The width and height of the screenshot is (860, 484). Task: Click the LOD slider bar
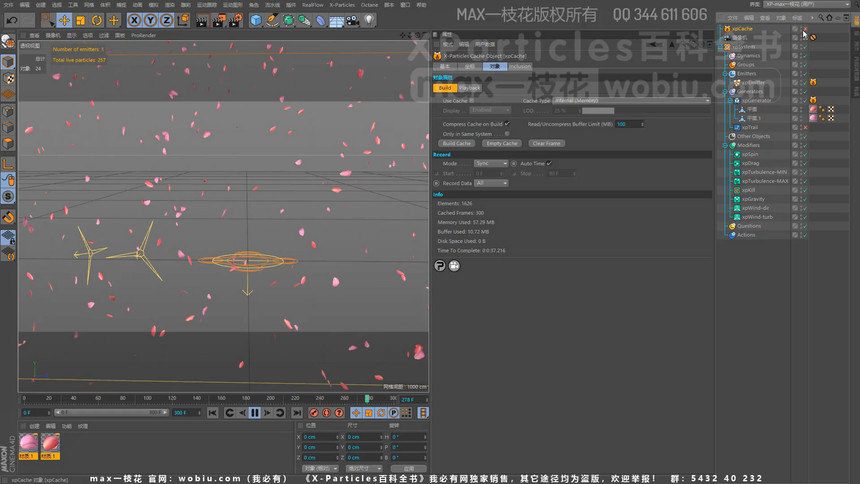click(x=598, y=111)
